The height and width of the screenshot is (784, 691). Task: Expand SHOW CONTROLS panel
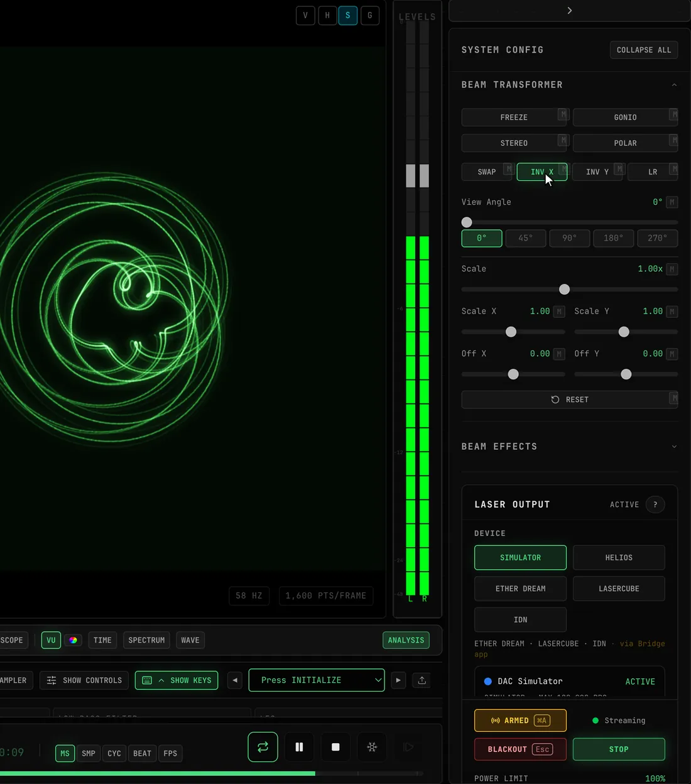(x=84, y=680)
